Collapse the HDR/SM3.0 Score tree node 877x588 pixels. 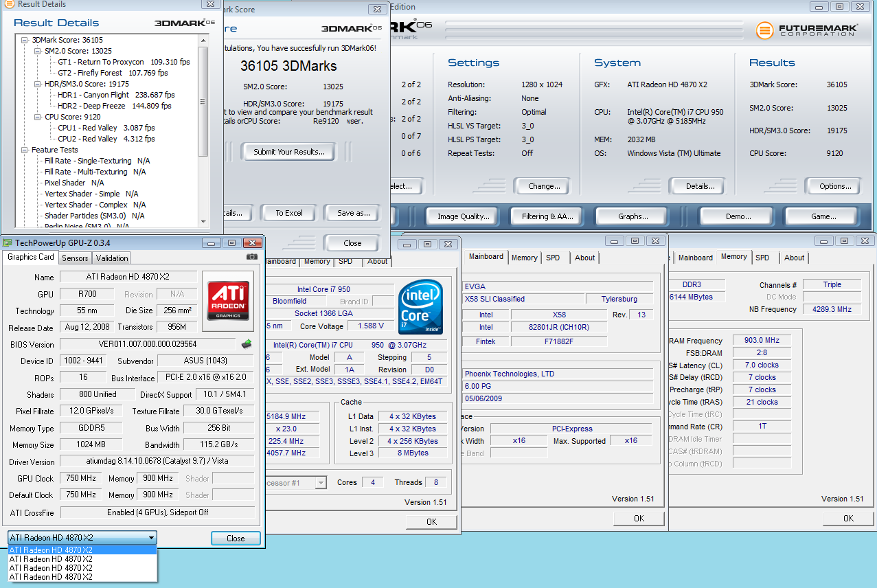pos(38,84)
